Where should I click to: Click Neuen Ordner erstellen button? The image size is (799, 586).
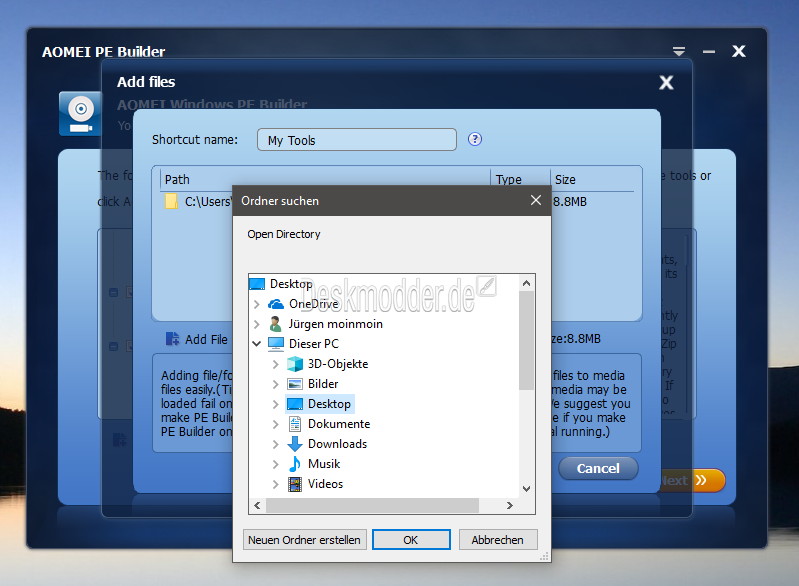coord(304,540)
